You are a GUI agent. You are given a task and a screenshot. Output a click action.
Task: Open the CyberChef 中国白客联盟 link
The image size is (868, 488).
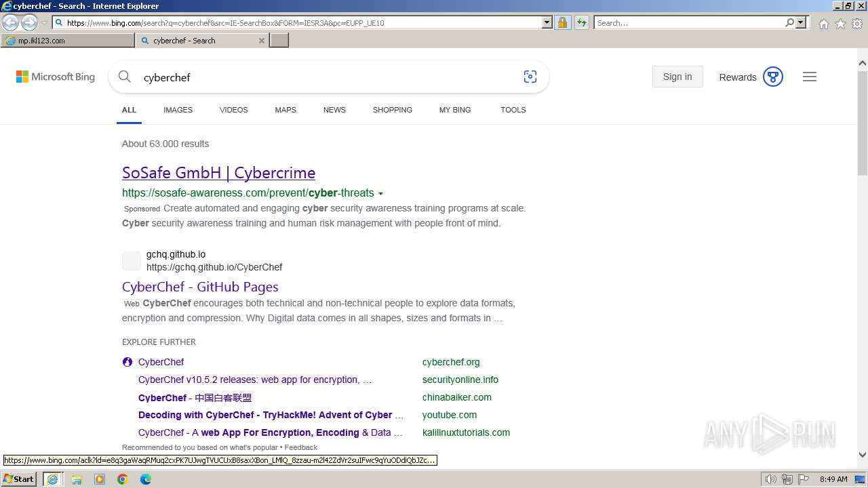[x=195, y=398]
